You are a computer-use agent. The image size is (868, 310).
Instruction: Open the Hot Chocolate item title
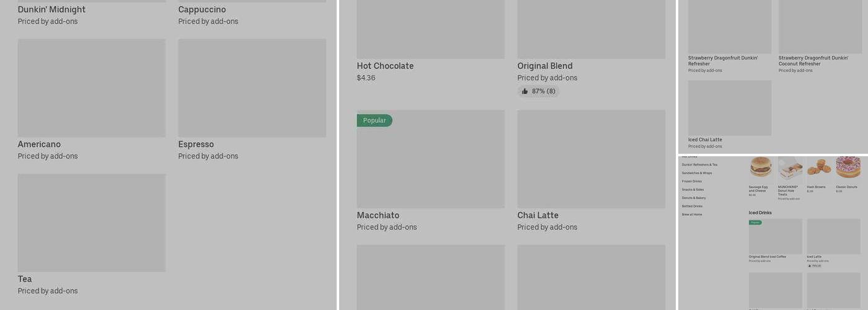pyautogui.click(x=385, y=66)
